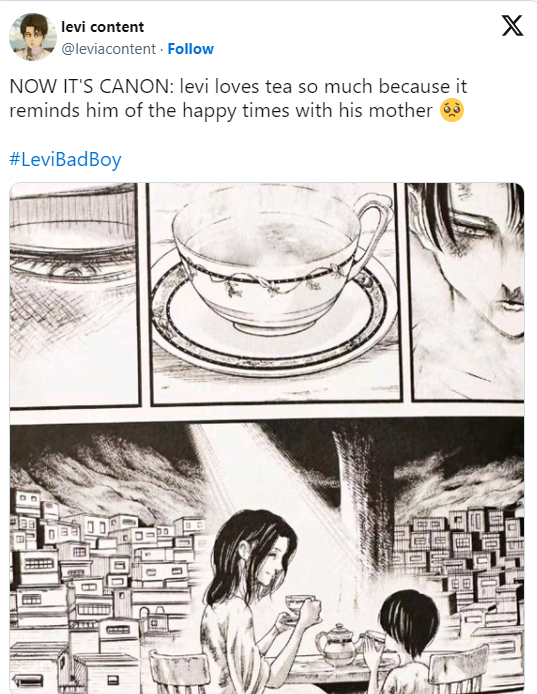Click the close-up eye manga panel
The height and width of the screenshot is (694, 537).
tap(74, 294)
